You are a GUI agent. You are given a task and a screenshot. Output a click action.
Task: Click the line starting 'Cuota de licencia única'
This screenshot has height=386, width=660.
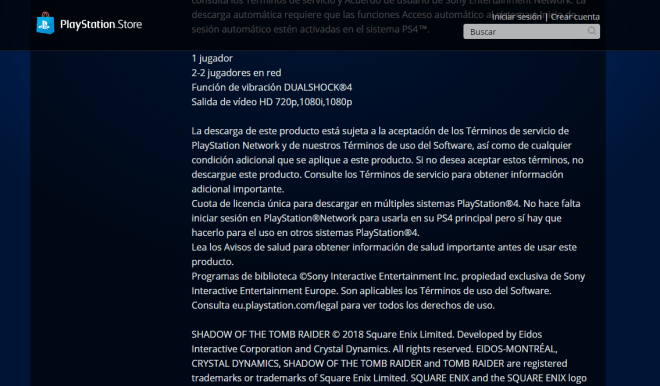386,204
